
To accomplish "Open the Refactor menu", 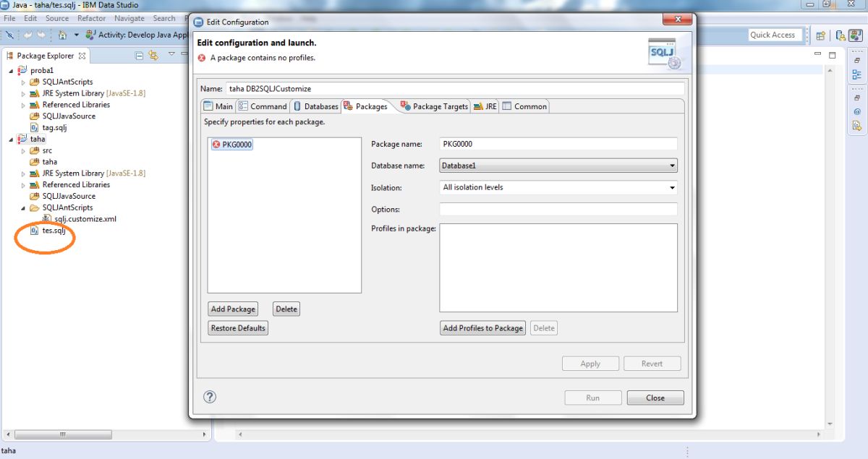I will tap(91, 18).
